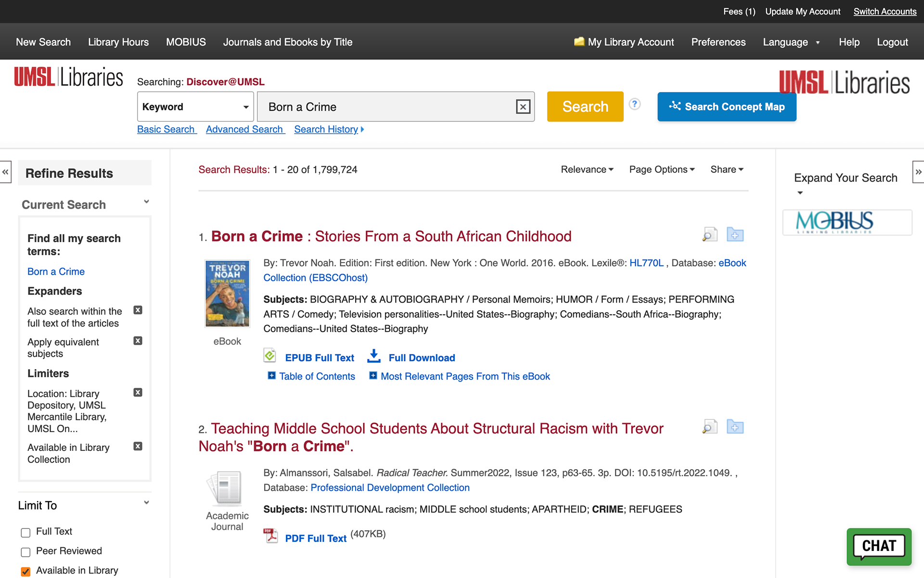924x578 pixels.
Task: Uncheck the Available in Library limiter
Action: coord(26,572)
